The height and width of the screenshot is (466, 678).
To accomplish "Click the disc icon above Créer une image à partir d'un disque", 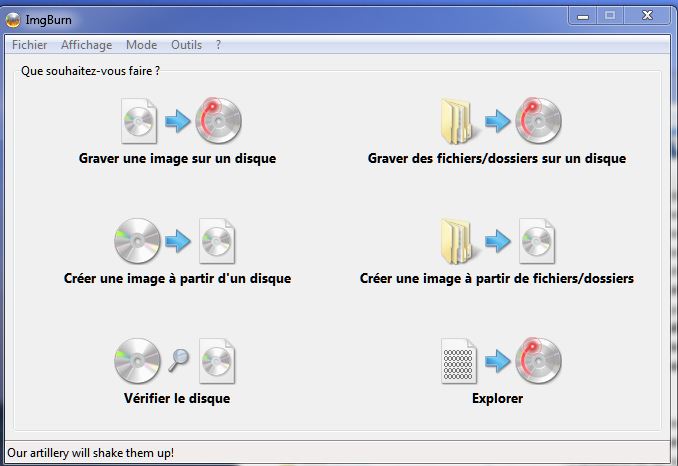I will coord(138,241).
